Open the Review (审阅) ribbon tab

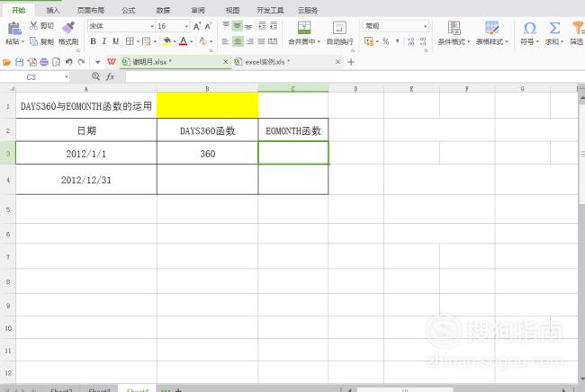coord(198,11)
